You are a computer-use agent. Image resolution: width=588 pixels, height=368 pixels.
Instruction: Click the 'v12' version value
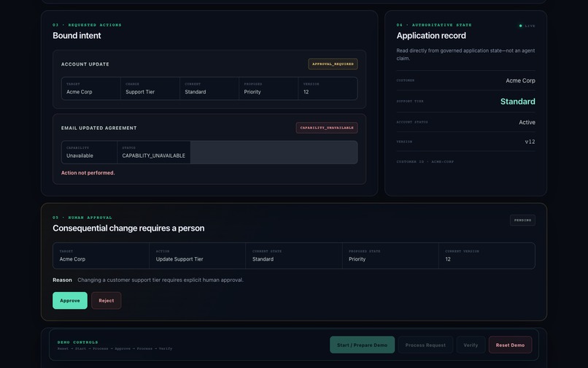tap(530, 142)
